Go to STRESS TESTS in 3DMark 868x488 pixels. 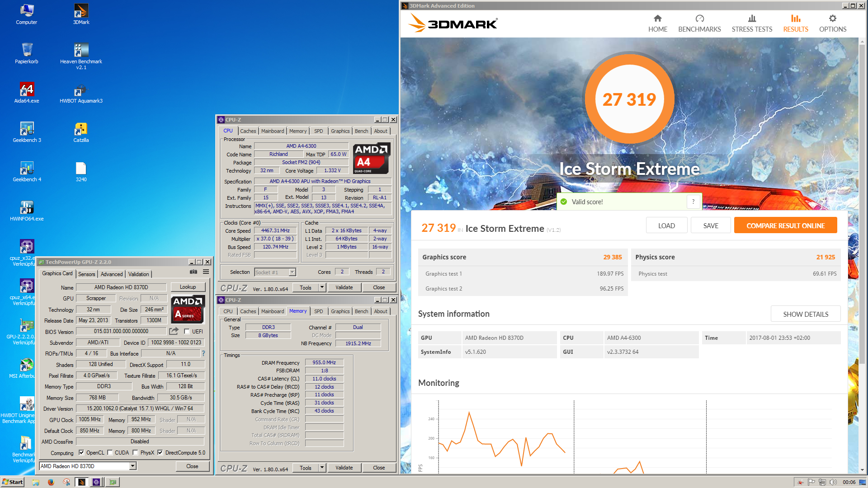click(x=752, y=23)
